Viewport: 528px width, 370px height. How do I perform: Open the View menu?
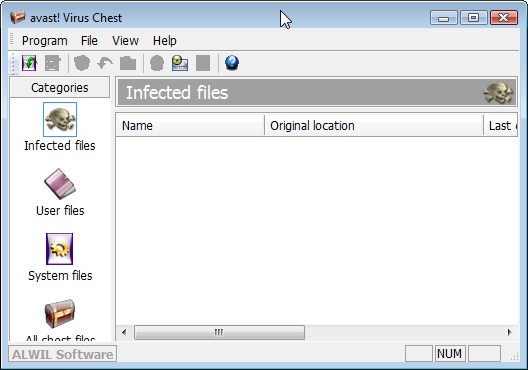click(125, 41)
